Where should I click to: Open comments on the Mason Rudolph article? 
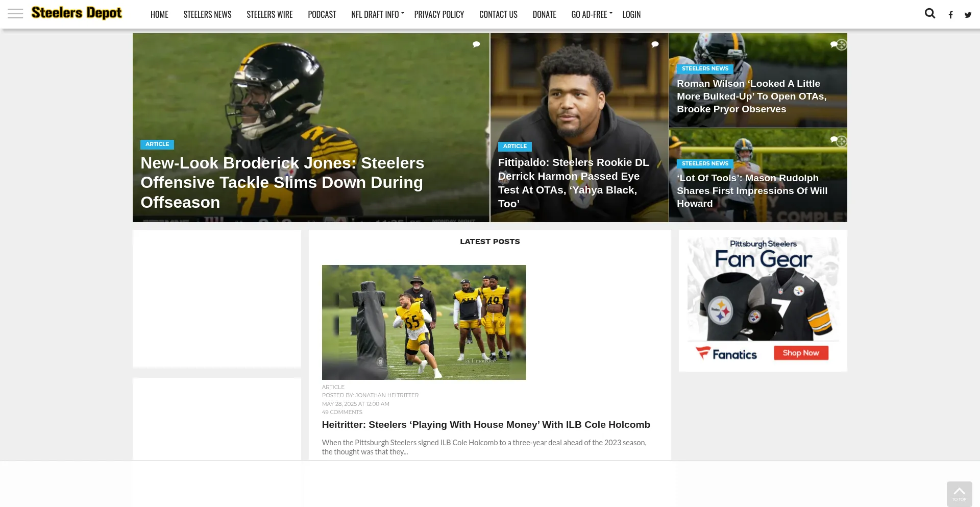833,139
